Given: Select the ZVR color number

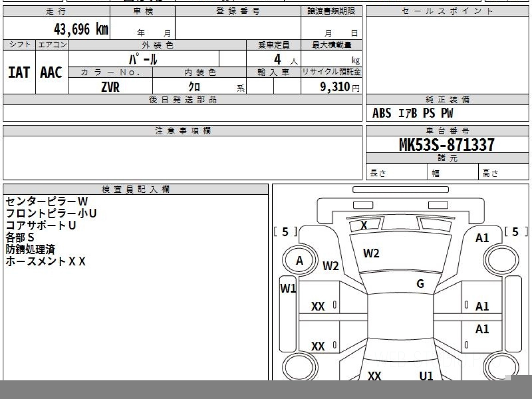Looking at the screenshot, I should click(x=110, y=87).
